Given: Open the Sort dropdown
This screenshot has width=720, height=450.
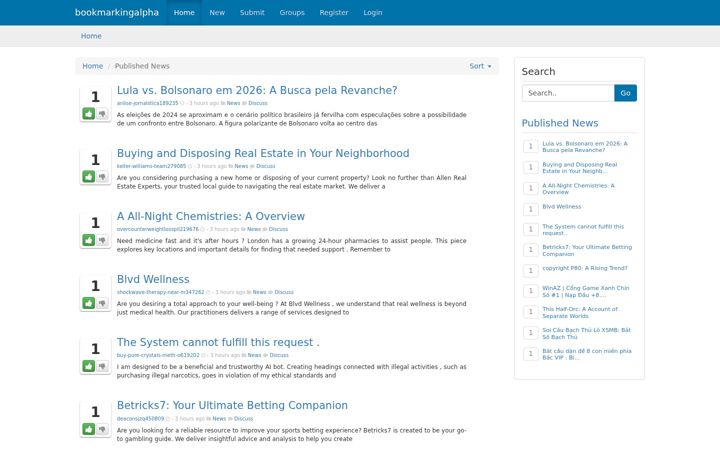Looking at the screenshot, I should pos(480,66).
